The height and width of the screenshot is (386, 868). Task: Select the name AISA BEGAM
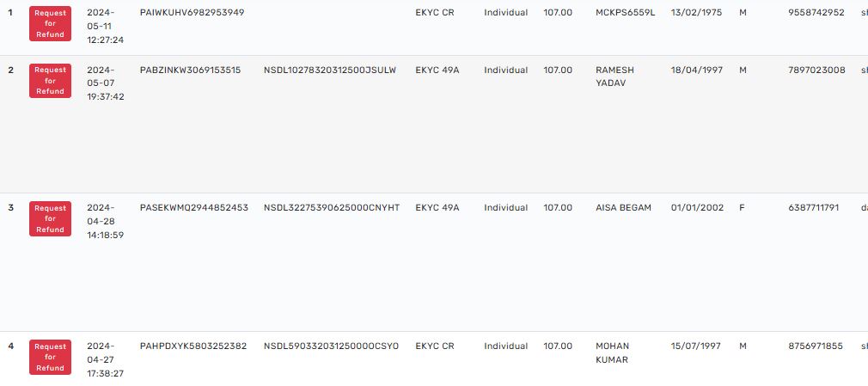(623, 208)
